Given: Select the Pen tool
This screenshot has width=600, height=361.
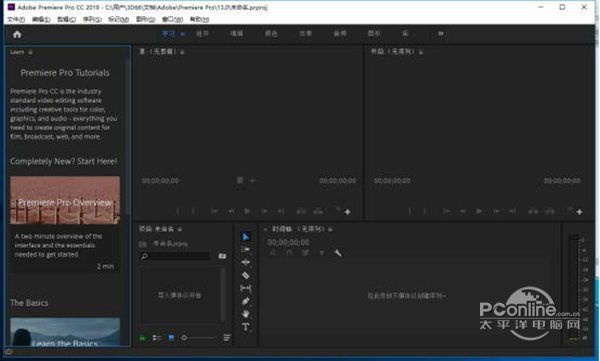Looking at the screenshot, I should 246,301.
